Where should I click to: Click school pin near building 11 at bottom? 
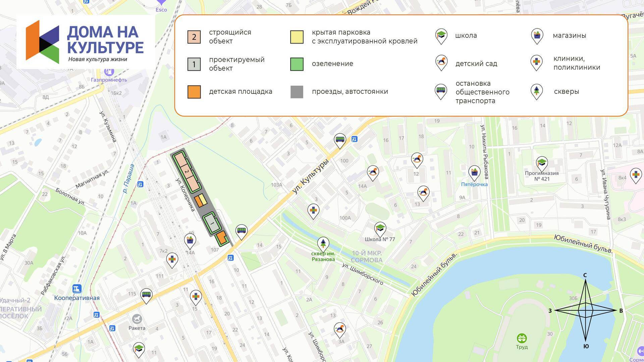(139, 350)
